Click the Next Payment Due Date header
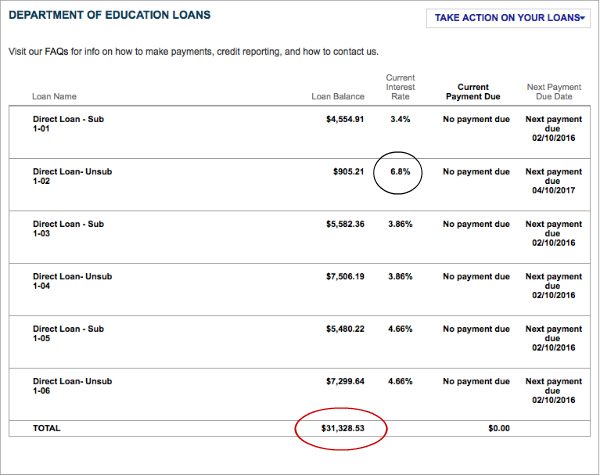 [x=553, y=92]
